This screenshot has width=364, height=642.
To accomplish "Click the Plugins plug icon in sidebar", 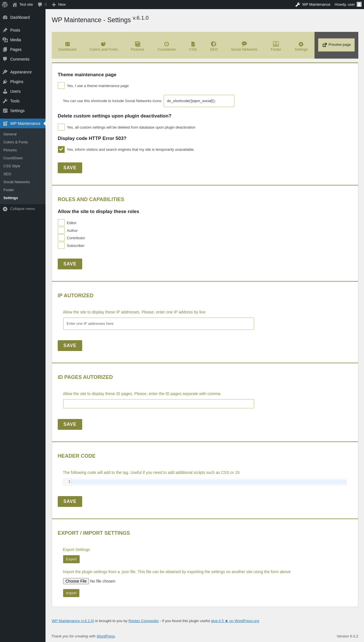I will click(x=5, y=82).
